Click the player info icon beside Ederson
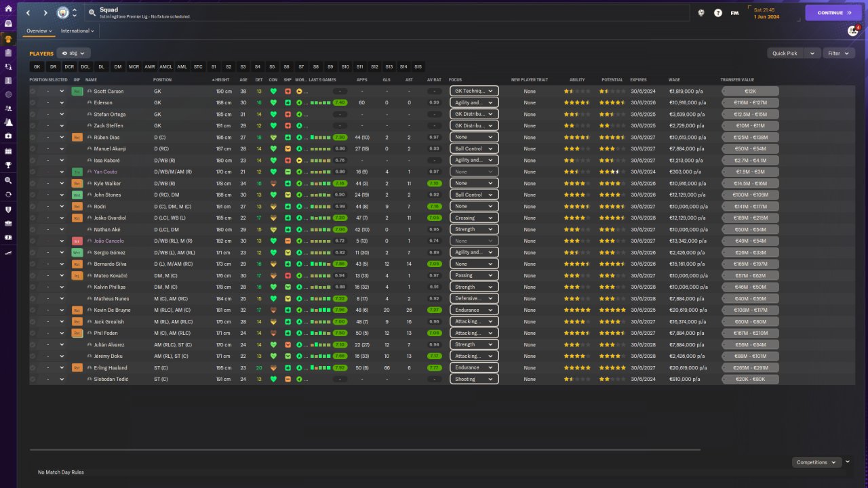The height and width of the screenshot is (488, 868). click(x=90, y=102)
